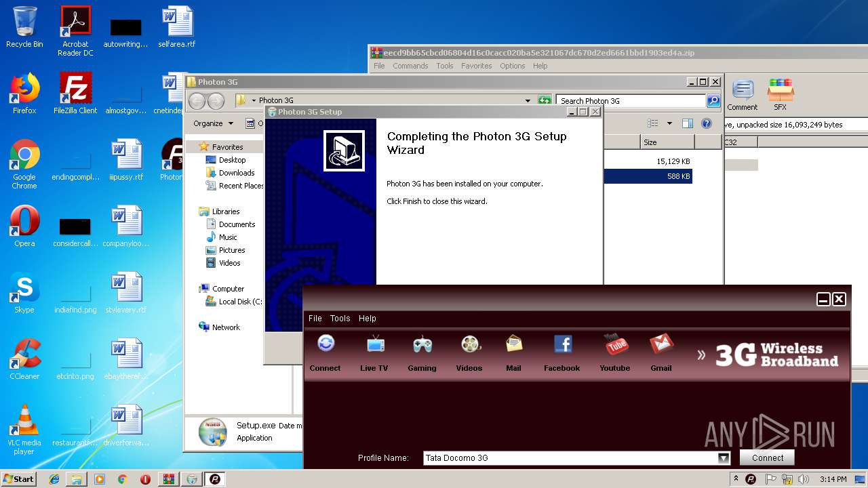Open Organize dropdown in Explorer
The image size is (868, 488).
(213, 123)
